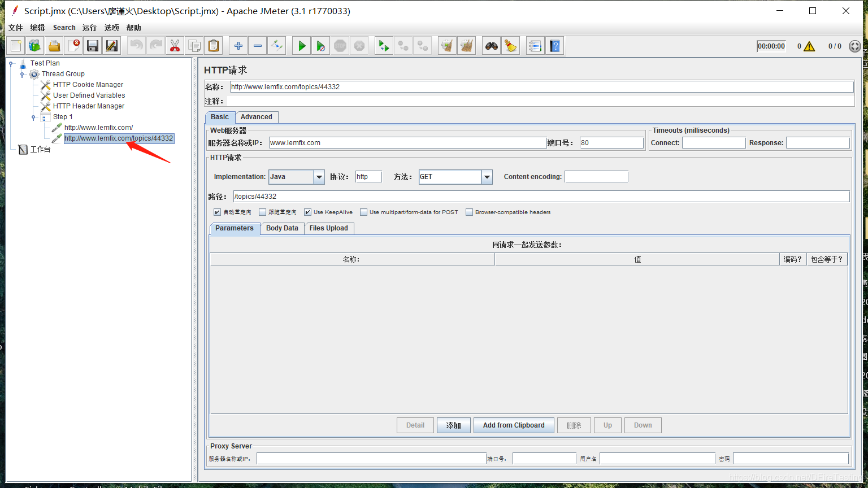Clear results with single broom icon
The height and width of the screenshot is (488, 868).
tap(448, 46)
